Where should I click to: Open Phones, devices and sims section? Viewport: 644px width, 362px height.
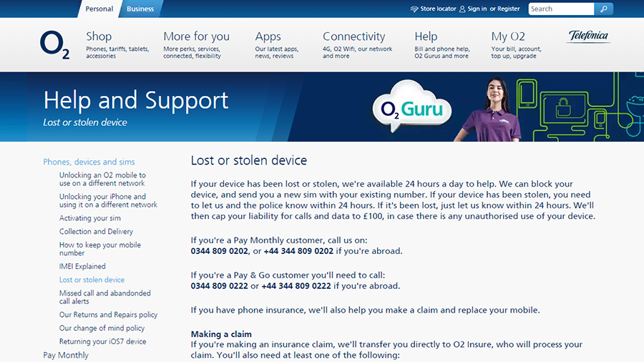click(x=89, y=162)
